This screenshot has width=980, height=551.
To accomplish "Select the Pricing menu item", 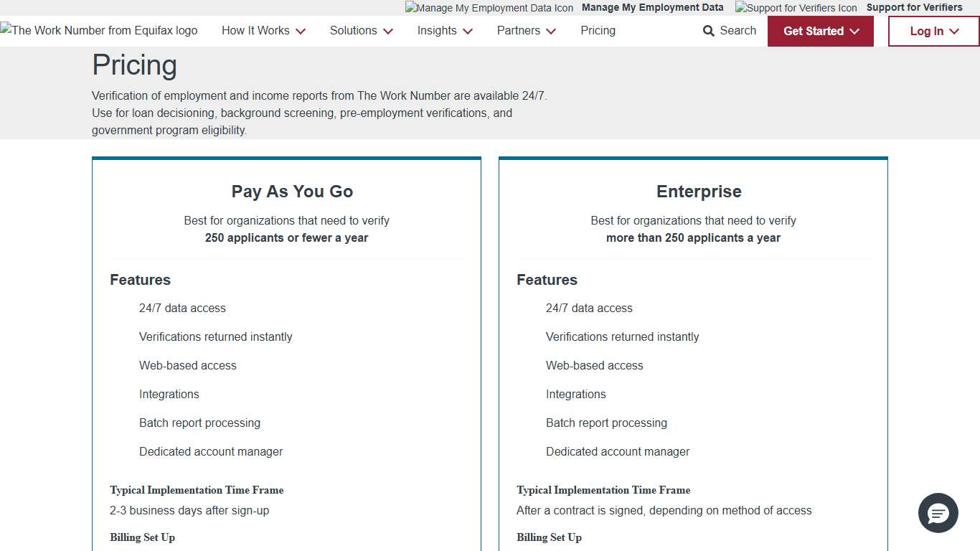I will [598, 31].
